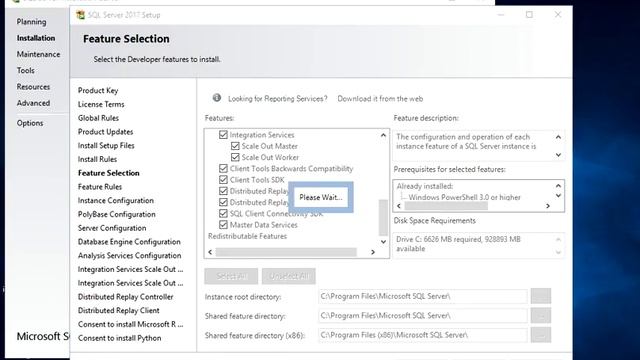
Task: Open Tools in the Installation Center sidebar
Action: 25,71
